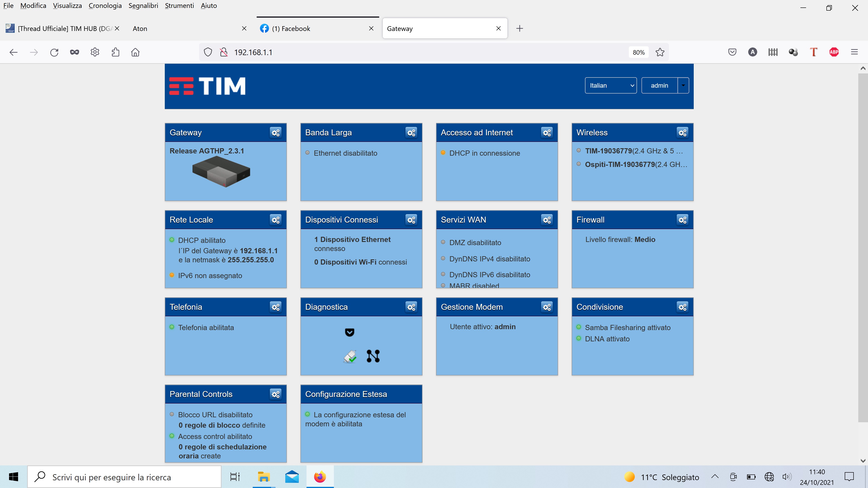Click the page vertical scrollbar

[863, 248]
